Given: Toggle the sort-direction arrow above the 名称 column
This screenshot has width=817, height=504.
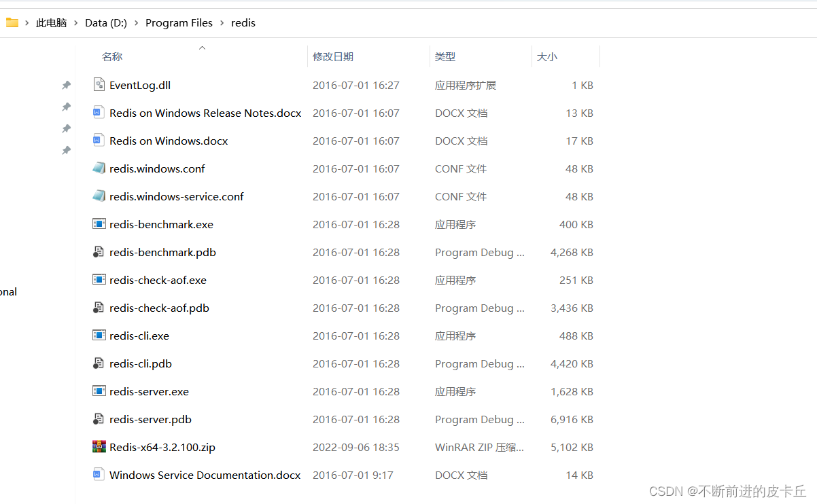Looking at the screenshot, I should click(202, 48).
